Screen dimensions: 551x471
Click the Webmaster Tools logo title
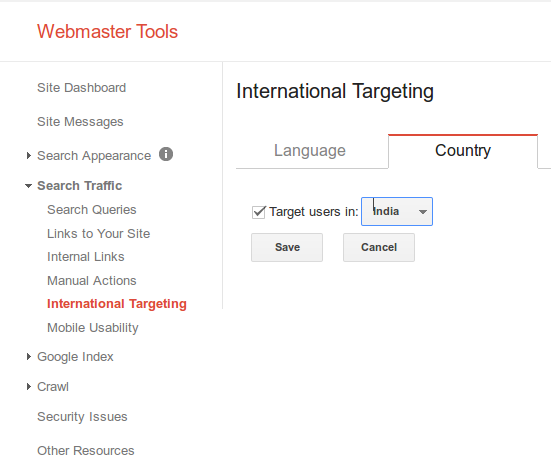coord(108,32)
